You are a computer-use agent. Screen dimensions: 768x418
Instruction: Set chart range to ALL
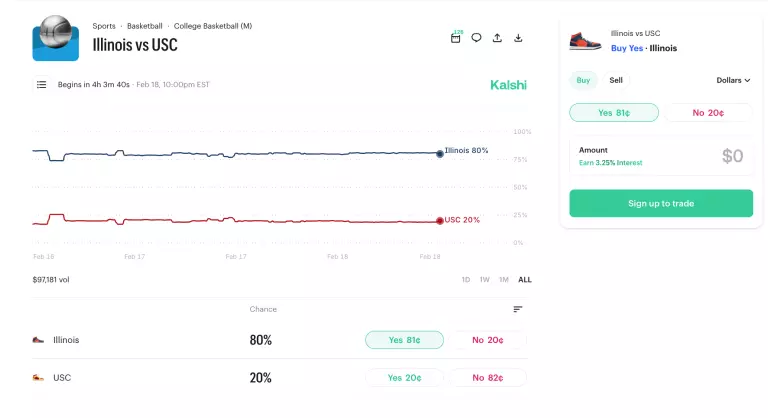tap(525, 280)
